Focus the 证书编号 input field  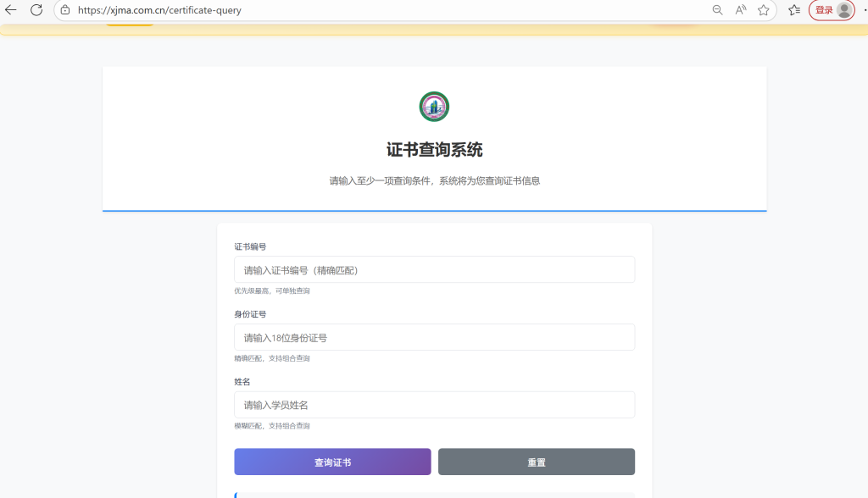[x=434, y=270]
